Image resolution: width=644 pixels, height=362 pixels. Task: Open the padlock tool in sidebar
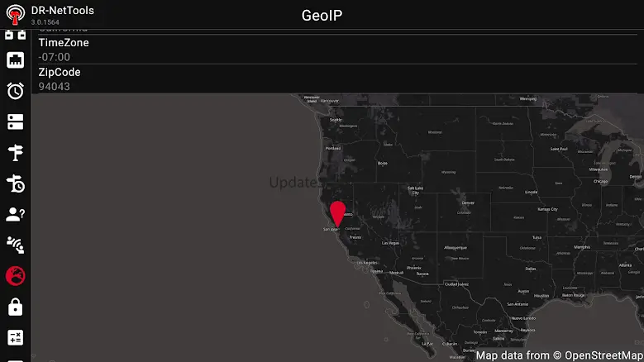[x=15, y=307]
